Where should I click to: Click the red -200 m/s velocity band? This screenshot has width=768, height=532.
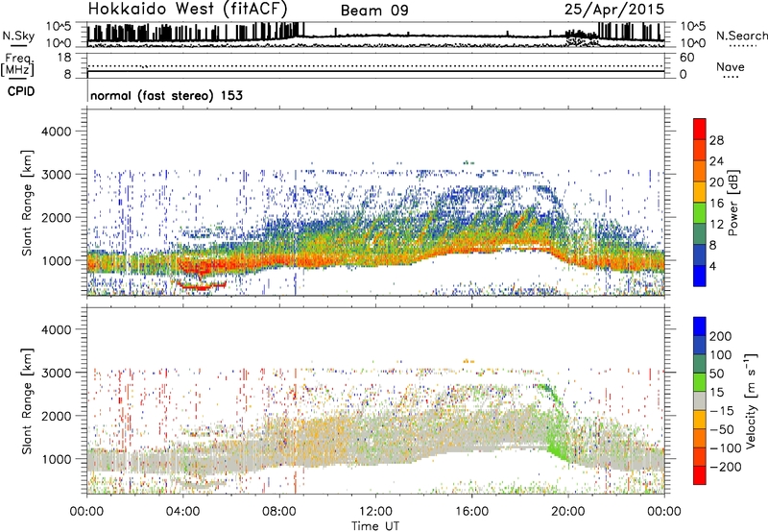(700, 475)
